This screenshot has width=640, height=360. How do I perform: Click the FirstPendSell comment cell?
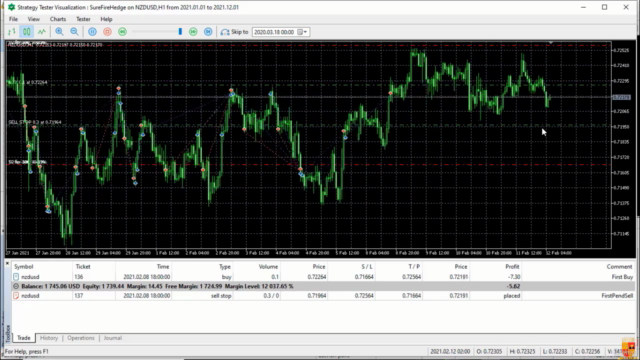[617, 296]
